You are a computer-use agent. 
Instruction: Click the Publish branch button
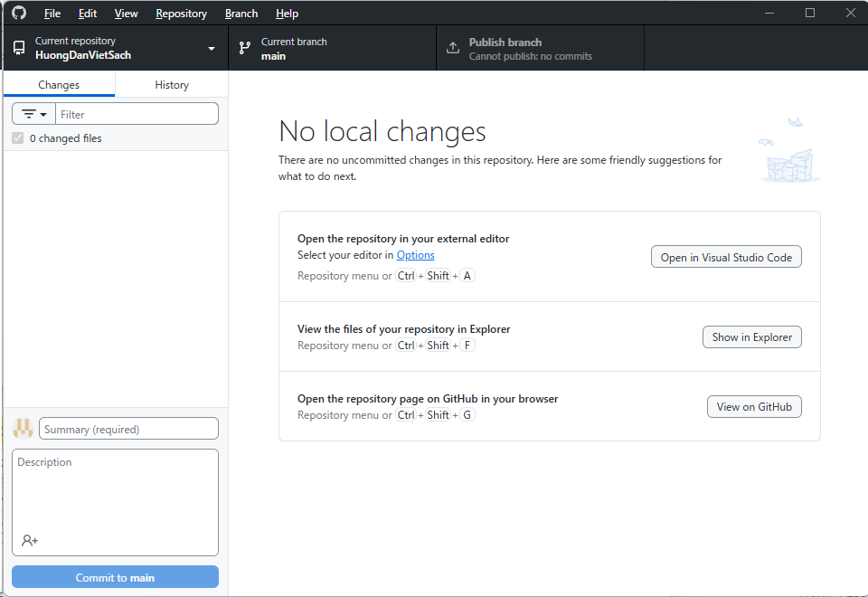coord(541,48)
